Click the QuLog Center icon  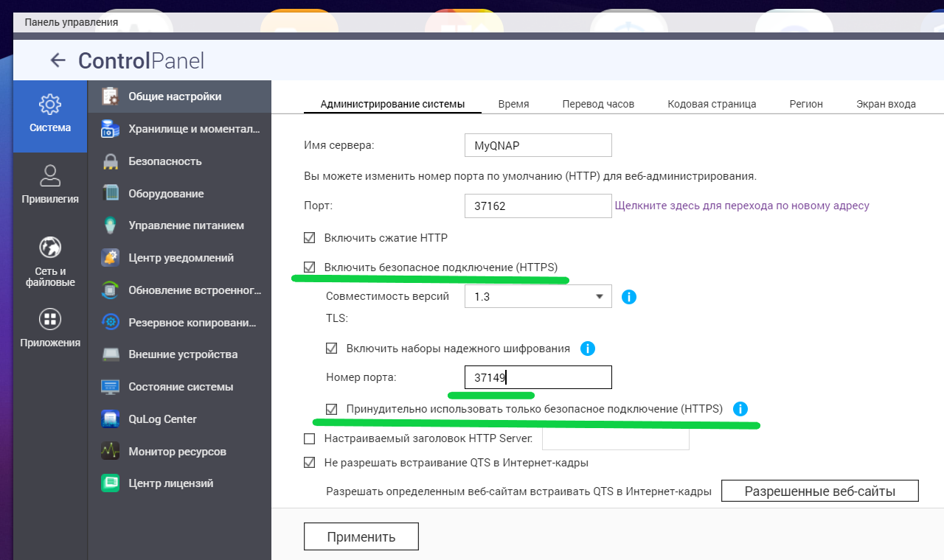pos(111,419)
